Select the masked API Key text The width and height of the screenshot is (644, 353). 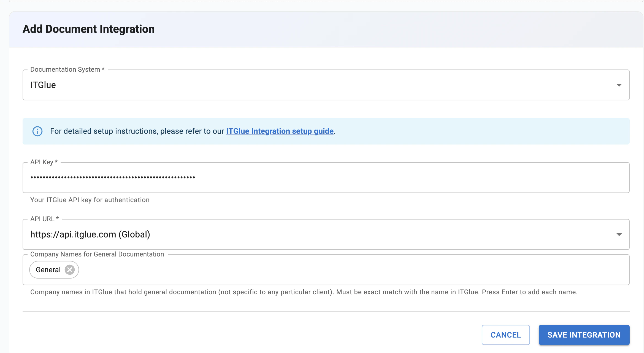(112, 177)
